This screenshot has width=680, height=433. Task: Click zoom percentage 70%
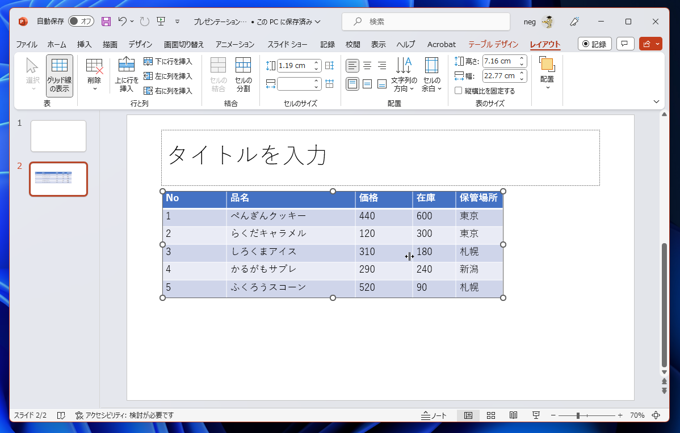point(637,415)
